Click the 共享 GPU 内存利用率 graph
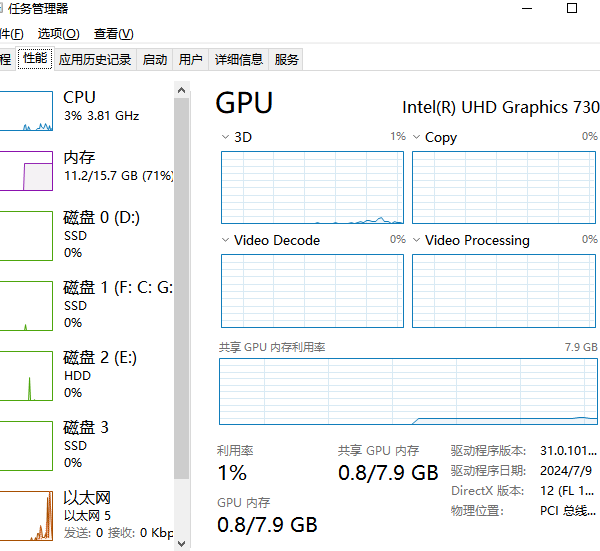The height and width of the screenshot is (551, 600). point(408,391)
